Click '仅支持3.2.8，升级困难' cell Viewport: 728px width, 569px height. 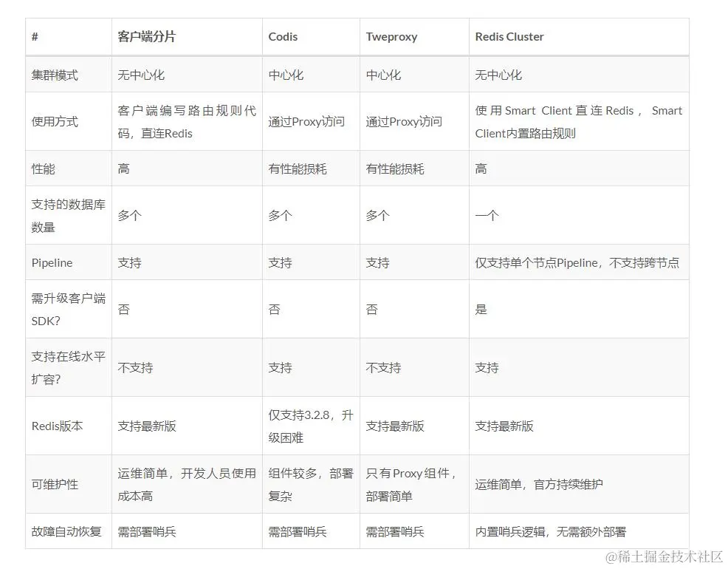[x=311, y=426]
